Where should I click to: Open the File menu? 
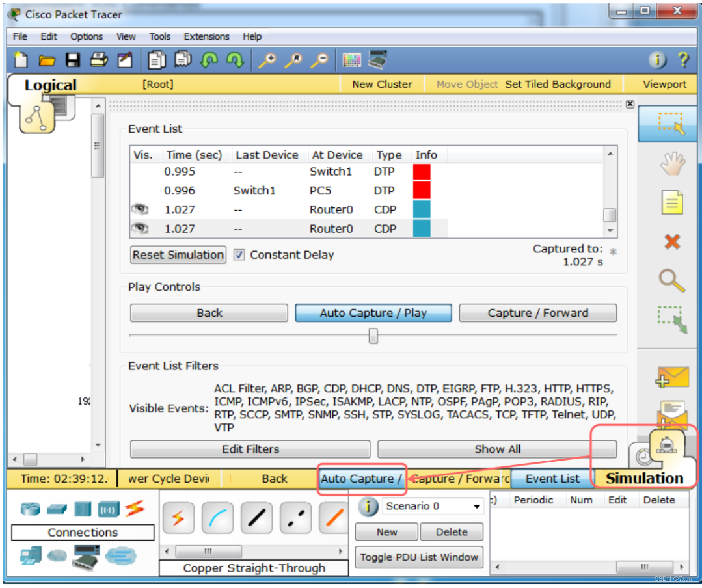[20, 36]
